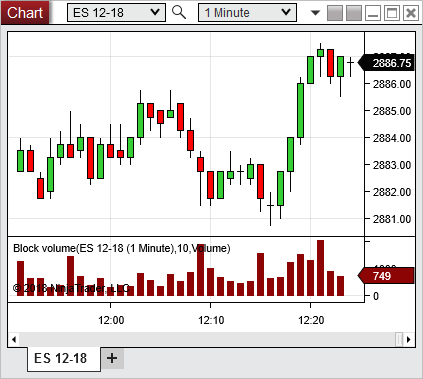Close the chart window
The height and width of the screenshot is (379, 423).
pyautogui.click(x=411, y=13)
